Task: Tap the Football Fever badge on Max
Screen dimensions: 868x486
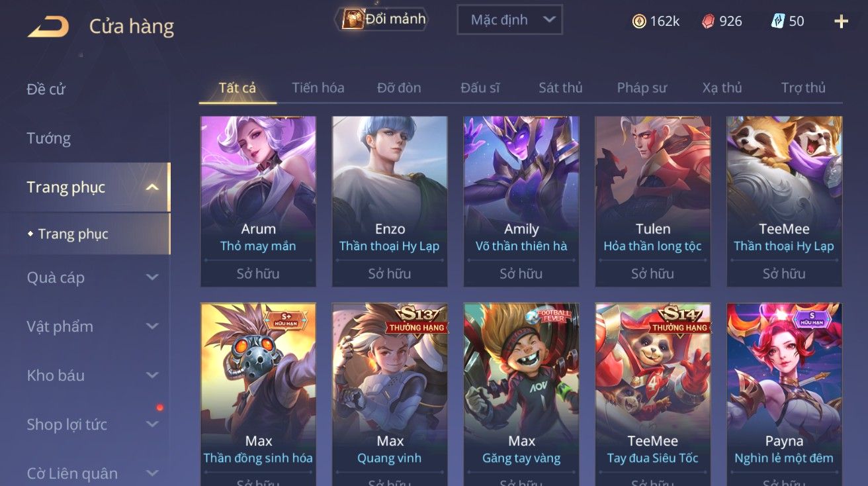Action: (553, 316)
